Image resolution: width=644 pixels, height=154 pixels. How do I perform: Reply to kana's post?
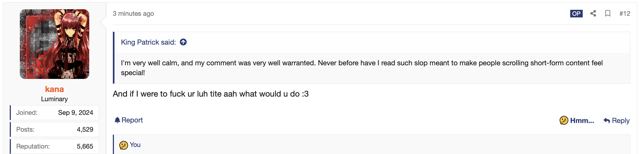pos(616,120)
